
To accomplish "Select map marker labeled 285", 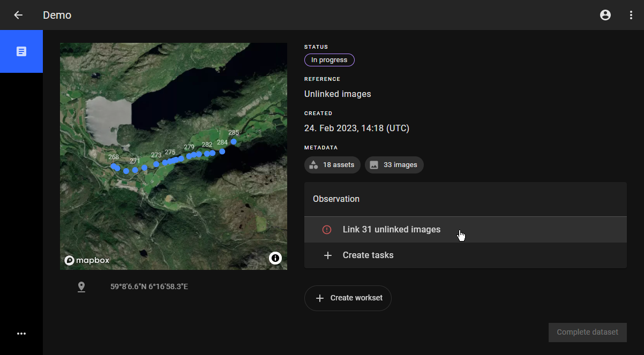I will coord(234,142).
